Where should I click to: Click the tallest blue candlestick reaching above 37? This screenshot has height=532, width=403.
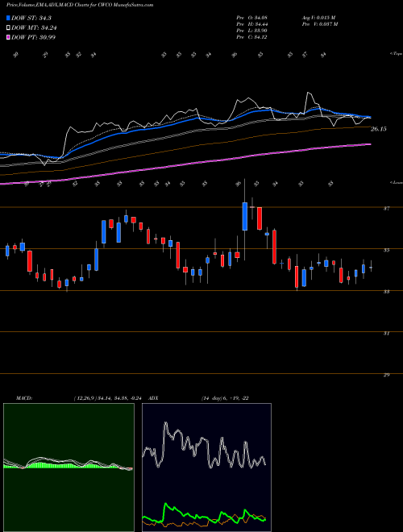(x=244, y=216)
